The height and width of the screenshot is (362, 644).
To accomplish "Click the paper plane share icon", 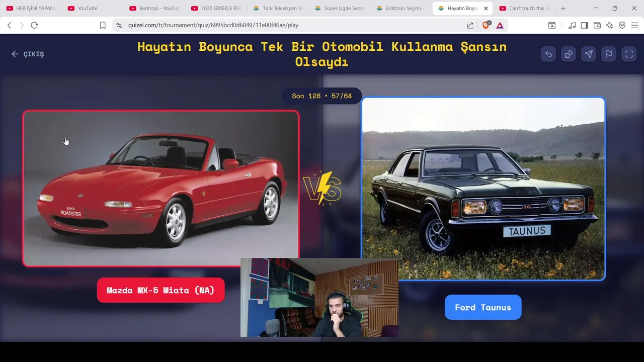I will pos(589,54).
